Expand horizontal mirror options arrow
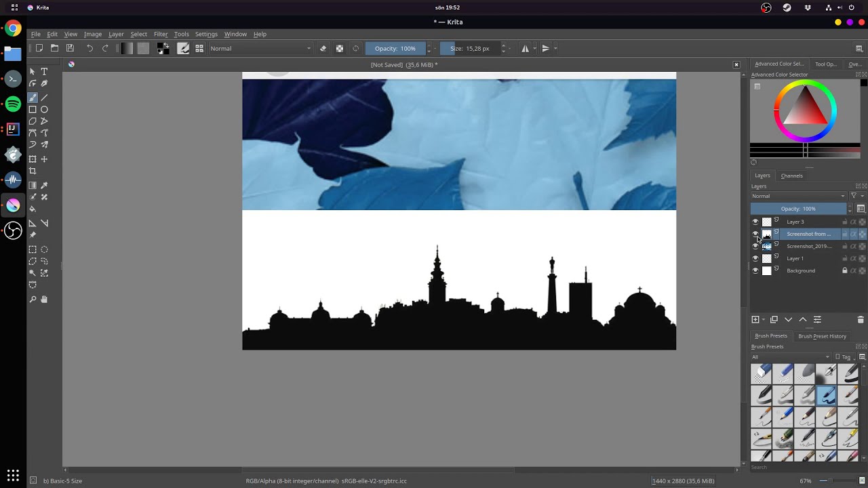This screenshot has width=868, height=488. [x=535, y=48]
